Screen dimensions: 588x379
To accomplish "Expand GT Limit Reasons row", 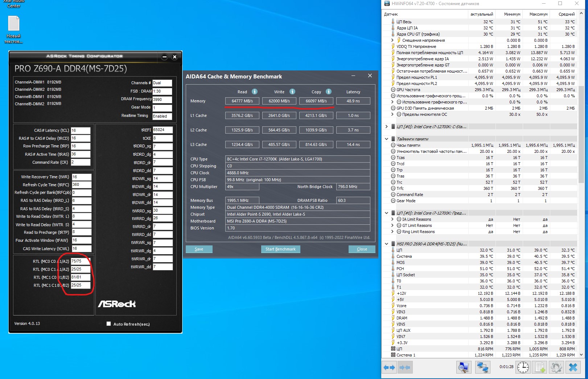I will tap(392, 225).
